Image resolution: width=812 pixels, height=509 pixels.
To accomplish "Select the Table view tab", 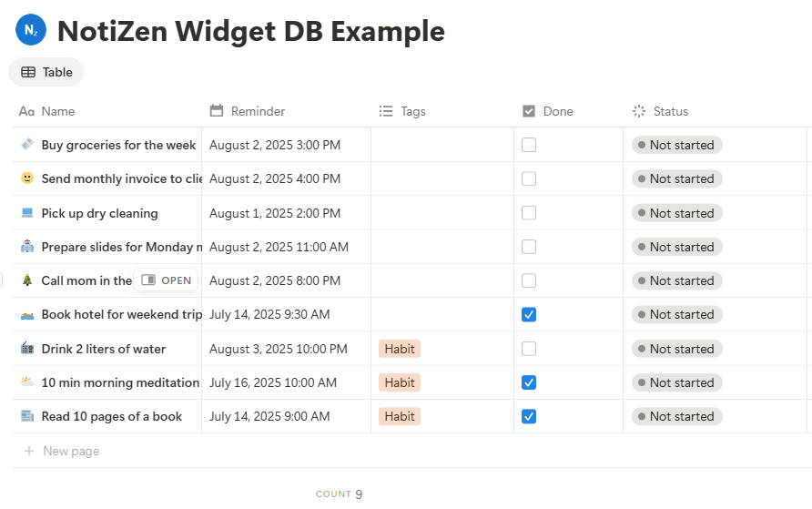I will [x=46, y=72].
